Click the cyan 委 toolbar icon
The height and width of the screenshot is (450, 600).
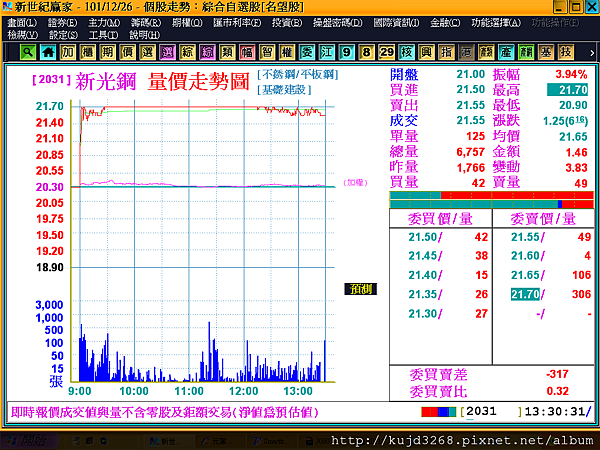click(307, 52)
